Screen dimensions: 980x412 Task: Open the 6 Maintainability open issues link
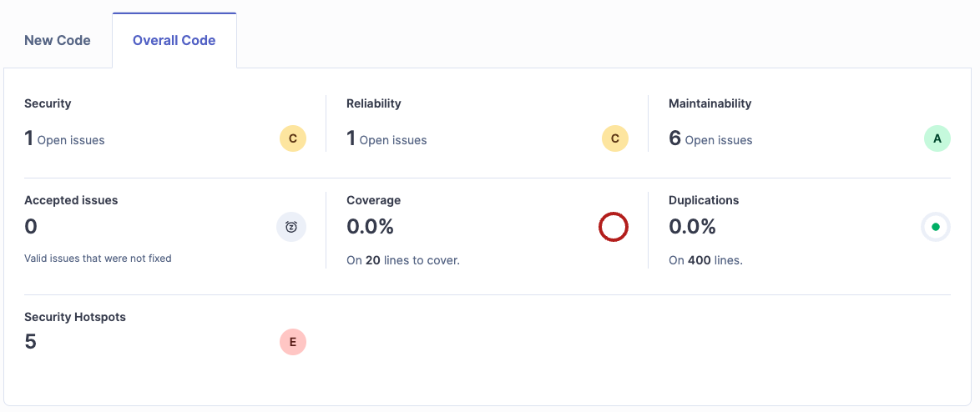[710, 138]
